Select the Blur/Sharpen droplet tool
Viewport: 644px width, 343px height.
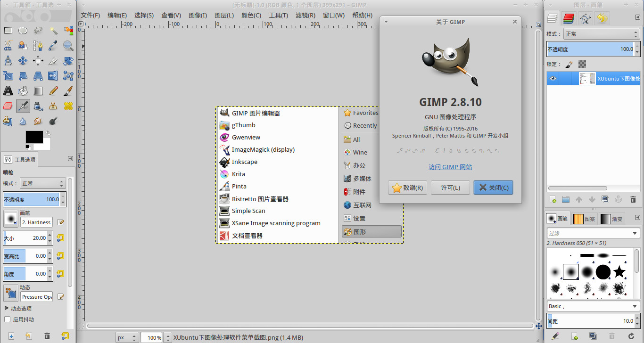click(23, 121)
